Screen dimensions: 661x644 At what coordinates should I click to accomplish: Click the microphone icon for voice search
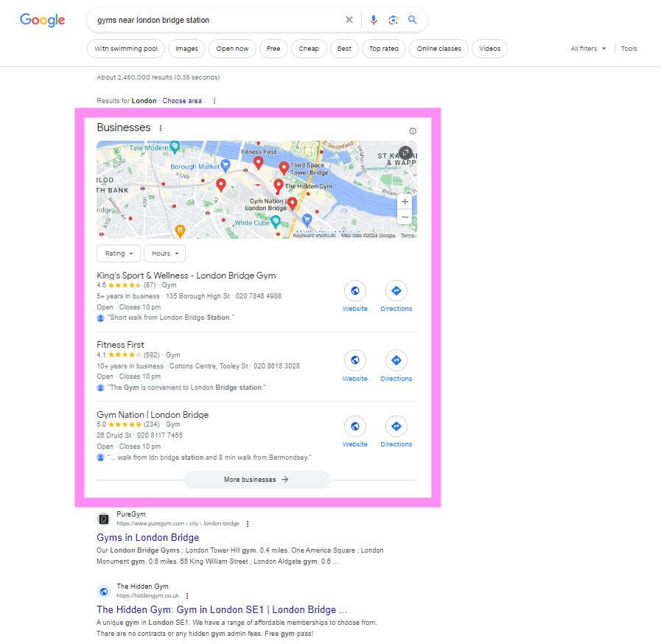coord(374,20)
